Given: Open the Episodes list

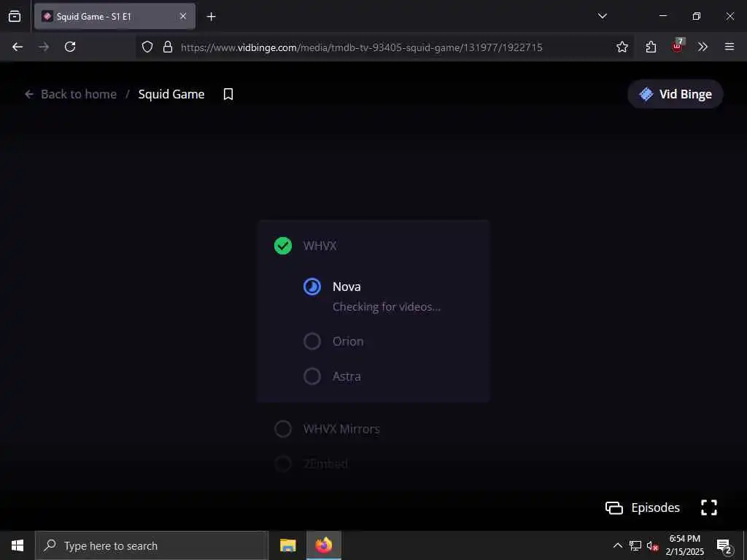Looking at the screenshot, I should (643, 507).
